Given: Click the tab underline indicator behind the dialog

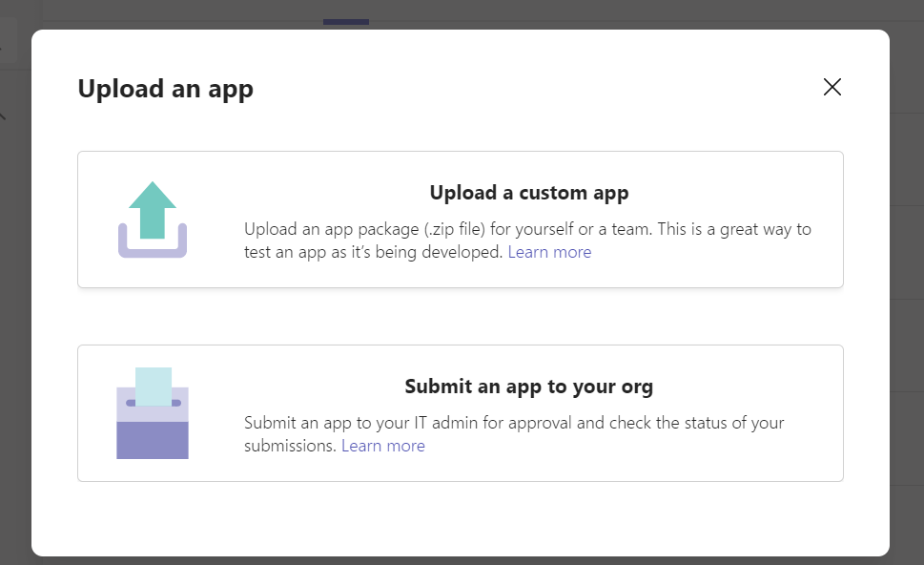Looking at the screenshot, I should [346, 22].
